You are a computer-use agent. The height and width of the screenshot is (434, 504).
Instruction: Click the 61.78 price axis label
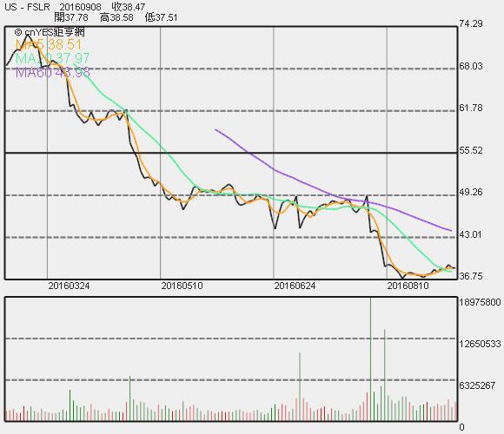point(471,108)
